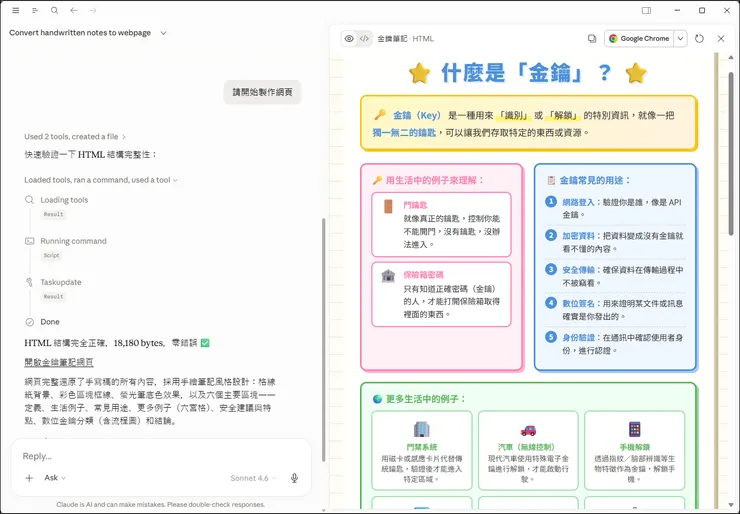Image resolution: width=740 pixels, height=514 pixels.
Task: Copy the artifact content icon
Action: pos(592,39)
